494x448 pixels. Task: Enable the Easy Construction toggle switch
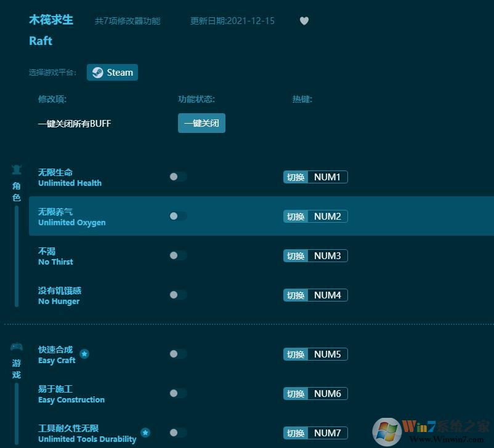click(x=177, y=393)
